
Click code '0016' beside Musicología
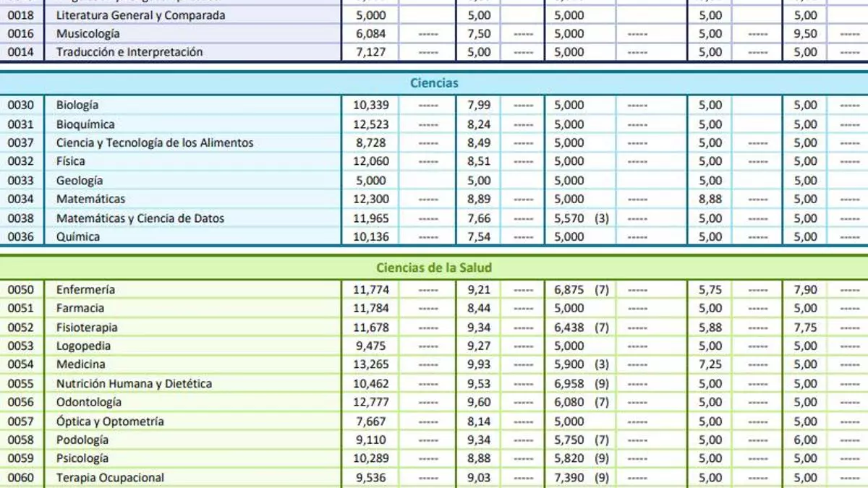[20, 33]
